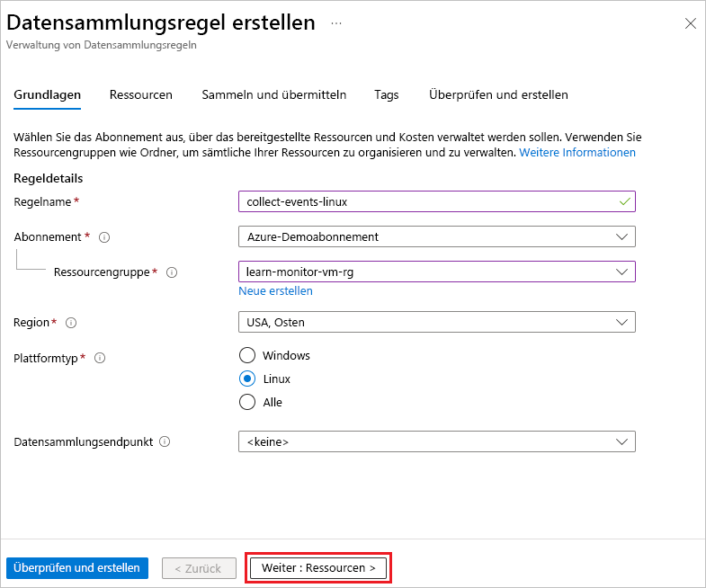706x588 pixels.
Task: Click the Regelname text field
Action: click(x=427, y=201)
